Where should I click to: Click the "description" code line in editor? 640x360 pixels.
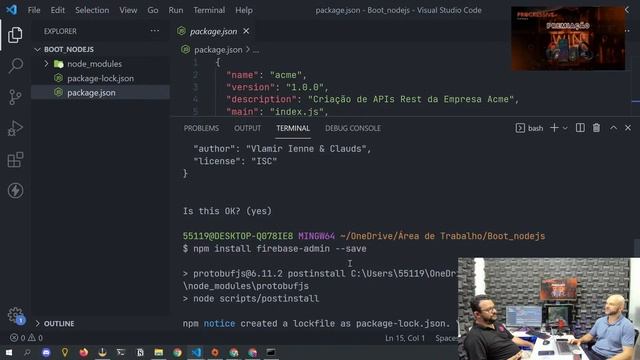(x=372, y=99)
